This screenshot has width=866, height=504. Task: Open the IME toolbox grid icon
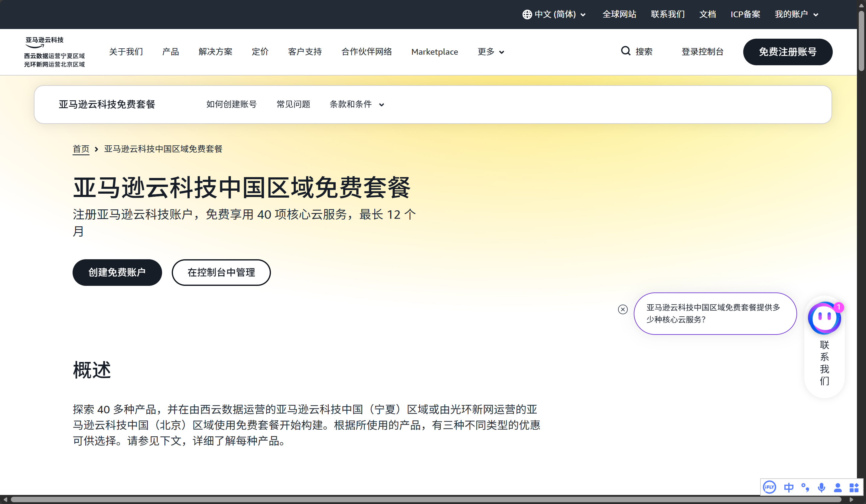[854, 487]
